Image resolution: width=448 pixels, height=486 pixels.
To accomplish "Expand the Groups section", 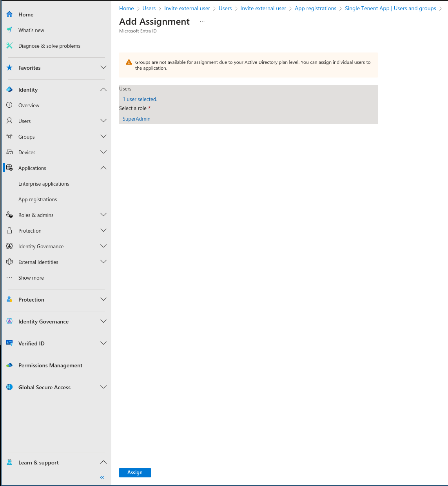I will point(103,136).
